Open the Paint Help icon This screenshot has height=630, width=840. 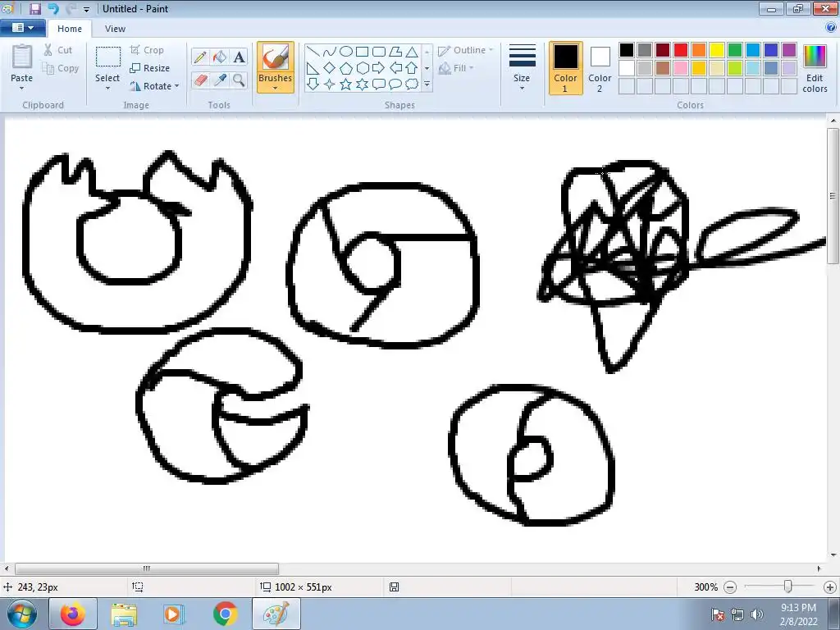coord(831,27)
